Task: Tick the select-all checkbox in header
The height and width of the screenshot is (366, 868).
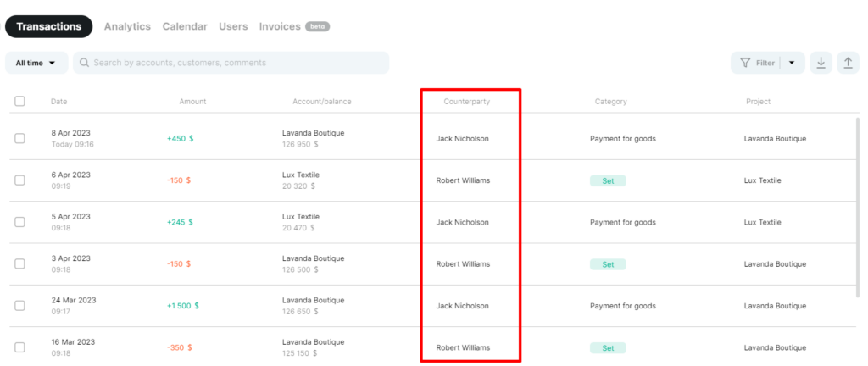Action: (x=20, y=101)
